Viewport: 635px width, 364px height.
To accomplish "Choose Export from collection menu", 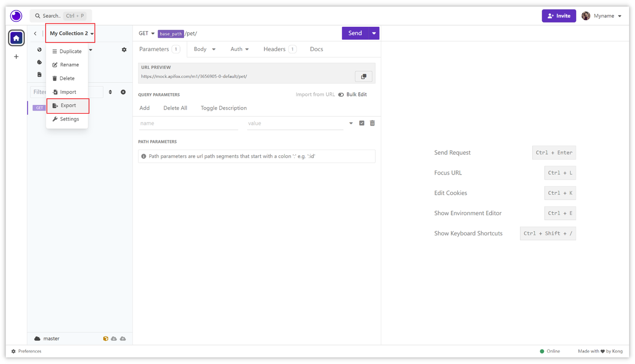I will [x=67, y=106].
